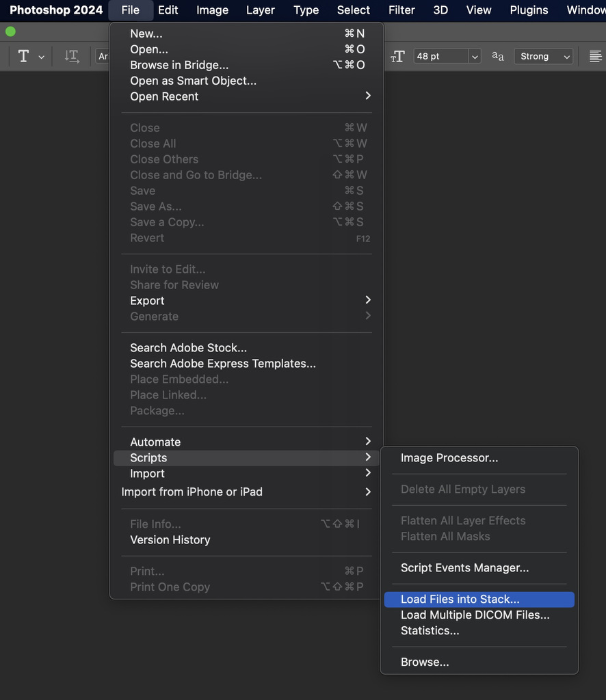Toggle text orientation icon in options bar
Screen dimensions: 606x700
tap(72, 57)
